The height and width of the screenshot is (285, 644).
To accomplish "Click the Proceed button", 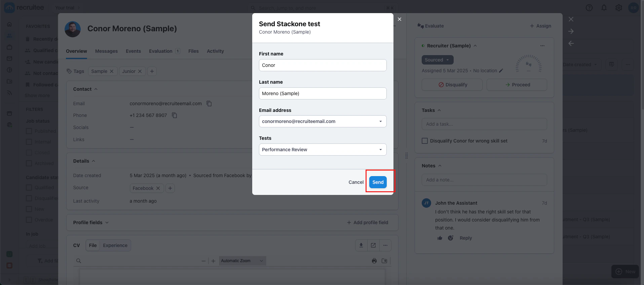I will pos(517,85).
